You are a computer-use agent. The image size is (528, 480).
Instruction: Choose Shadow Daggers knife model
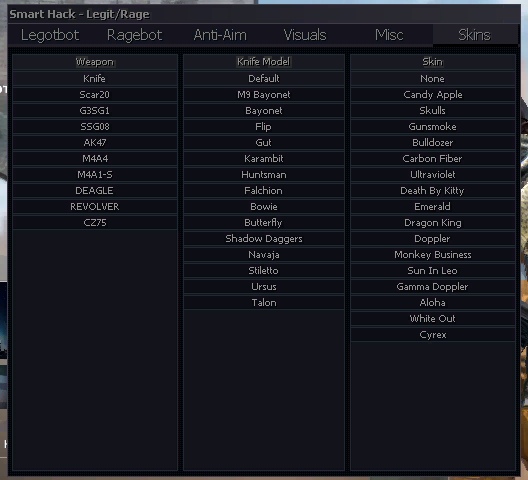(x=264, y=238)
